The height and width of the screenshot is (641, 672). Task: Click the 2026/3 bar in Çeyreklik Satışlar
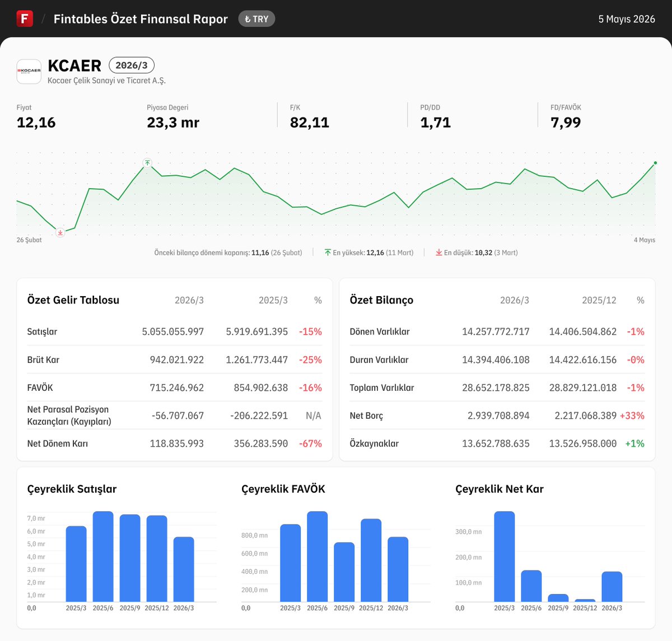coord(184,569)
